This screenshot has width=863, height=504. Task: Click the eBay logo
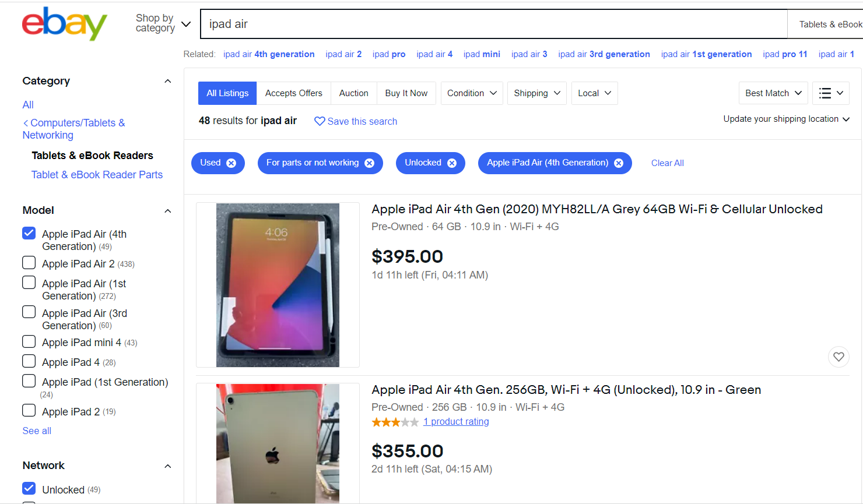65,24
